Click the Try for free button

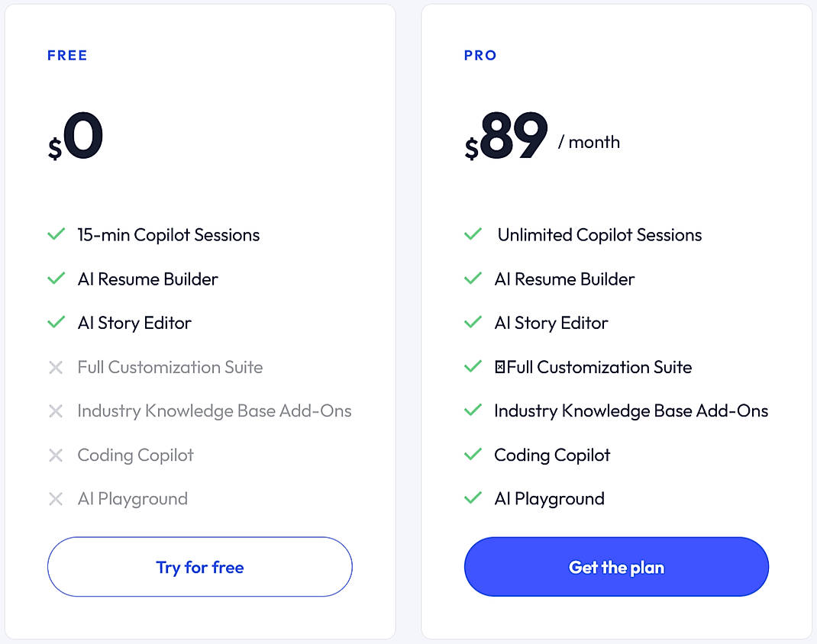199,567
